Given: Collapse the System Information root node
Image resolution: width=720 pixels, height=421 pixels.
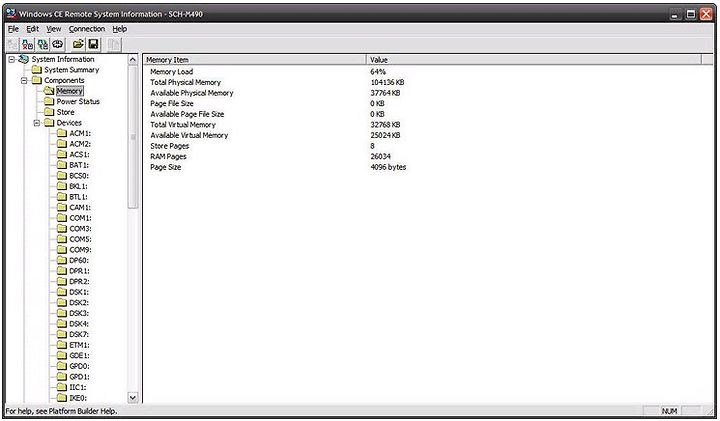Looking at the screenshot, I should (12, 59).
